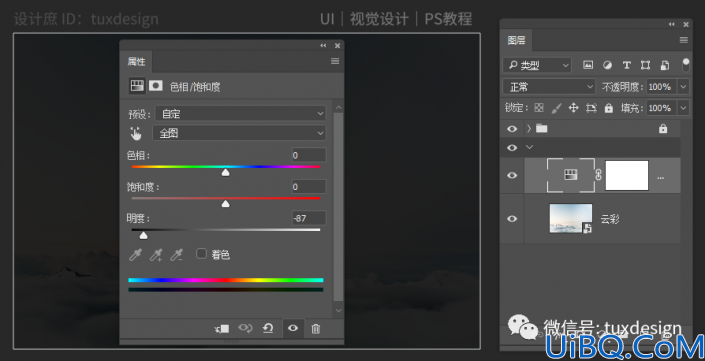Click the 色相 value field
Screen dimensions: 705x361
tap(309, 155)
